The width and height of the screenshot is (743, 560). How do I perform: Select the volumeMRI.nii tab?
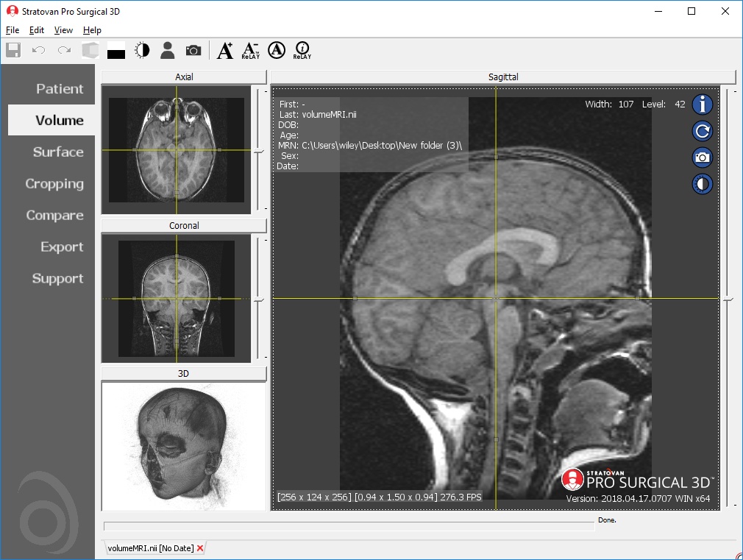(x=147, y=547)
